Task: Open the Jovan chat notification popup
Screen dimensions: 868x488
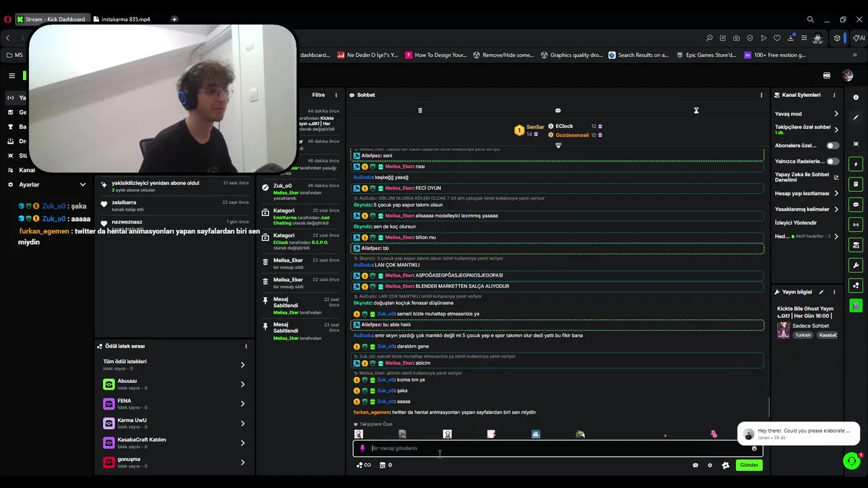Action: click(x=798, y=433)
